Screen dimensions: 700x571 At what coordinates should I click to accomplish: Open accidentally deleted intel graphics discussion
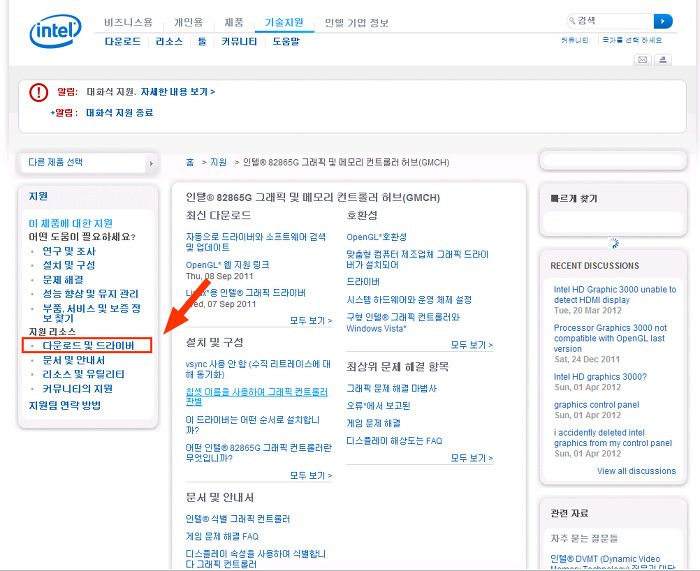pos(613,438)
